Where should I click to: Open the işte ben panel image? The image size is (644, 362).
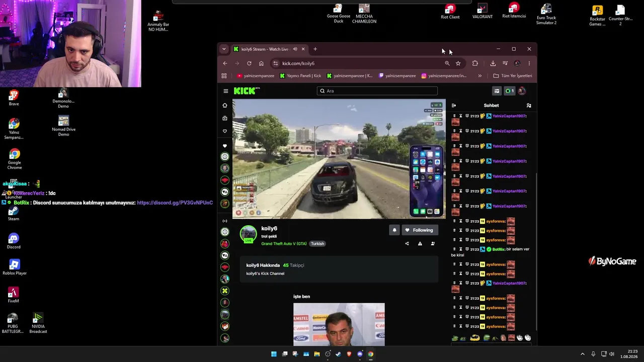pos(339,324)
